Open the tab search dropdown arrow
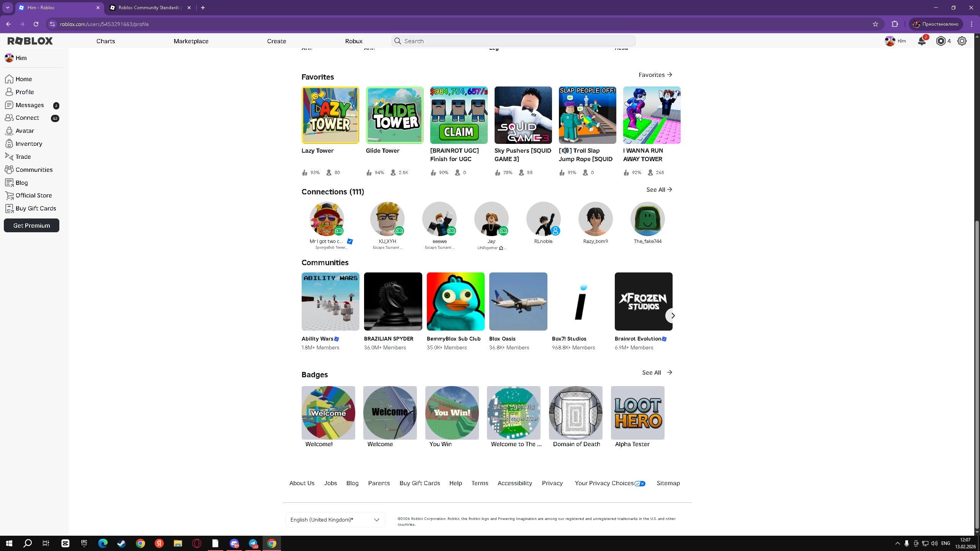 click(x=8, y=8)
